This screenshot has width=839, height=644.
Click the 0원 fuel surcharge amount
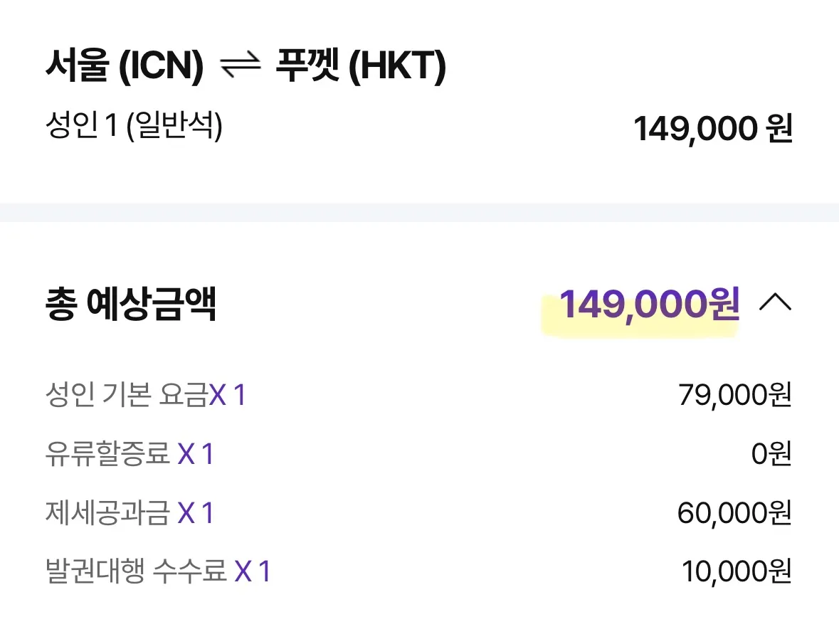[771, 454]
